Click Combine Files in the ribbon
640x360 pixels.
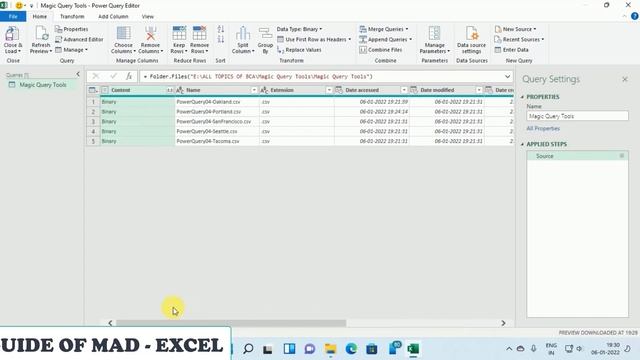pyautogui.click(x=381, y=49)
